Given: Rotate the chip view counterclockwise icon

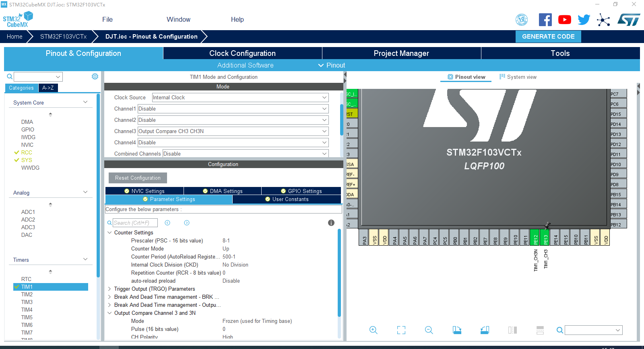Looking at the screenshot, I should pos(485,330).
